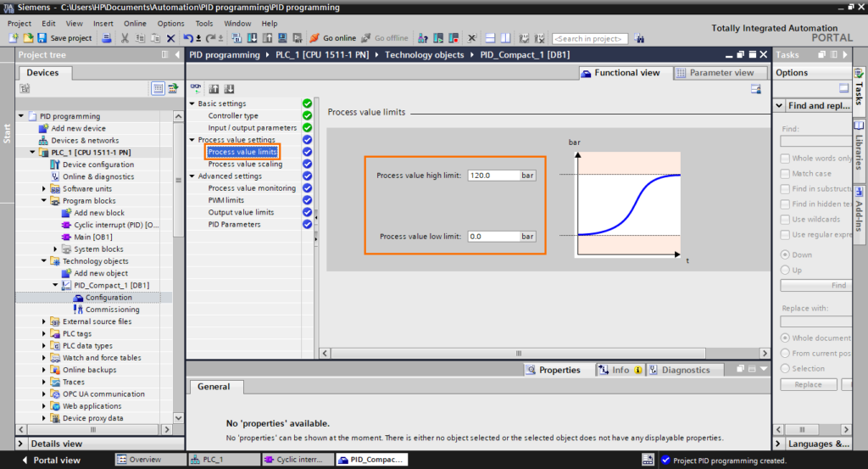This screenshot has width=868, height=469.
Task: Click the Open project folder icon
Action: click(28, 38)
